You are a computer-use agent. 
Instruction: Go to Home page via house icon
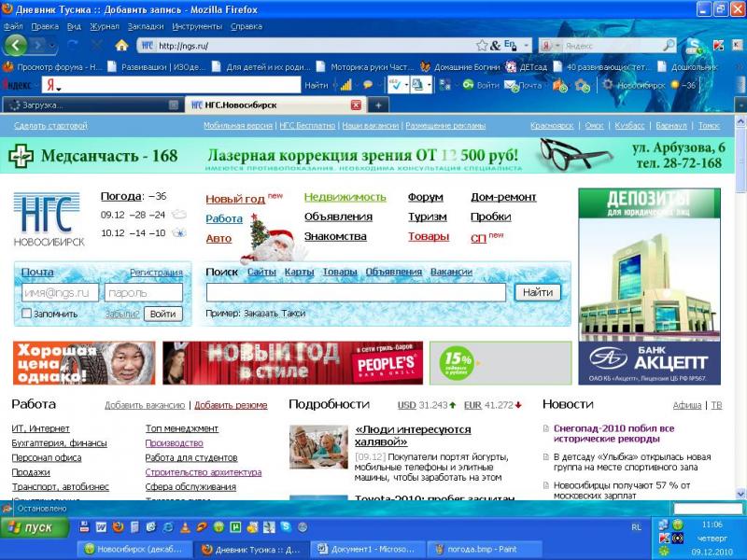[x=121, y=45]
